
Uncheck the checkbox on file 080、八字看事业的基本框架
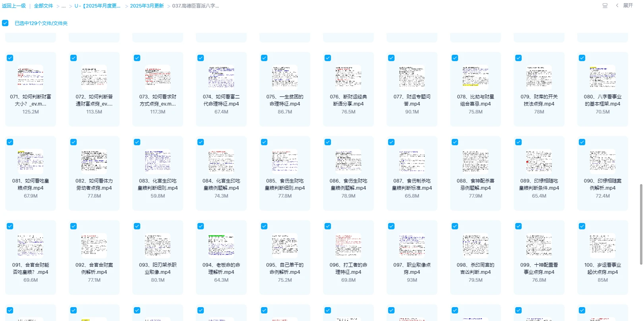(x=582, y=58)
